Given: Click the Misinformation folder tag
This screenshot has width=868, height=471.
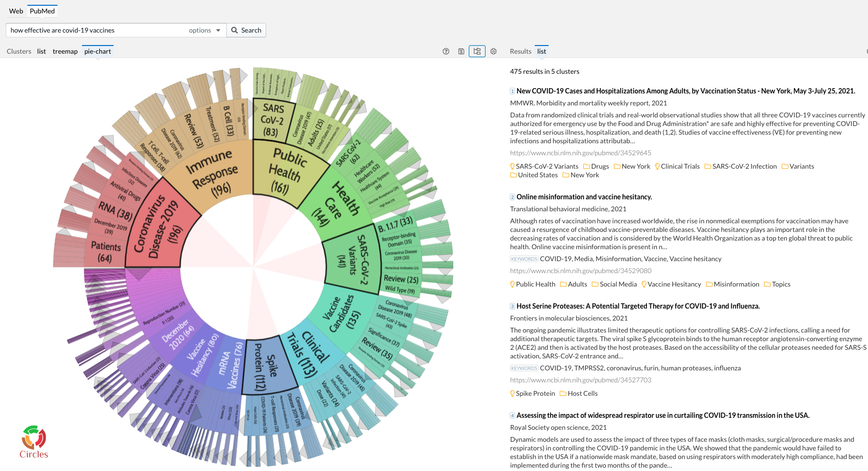Looking at the screenshot, I should (x=733, y=284).
